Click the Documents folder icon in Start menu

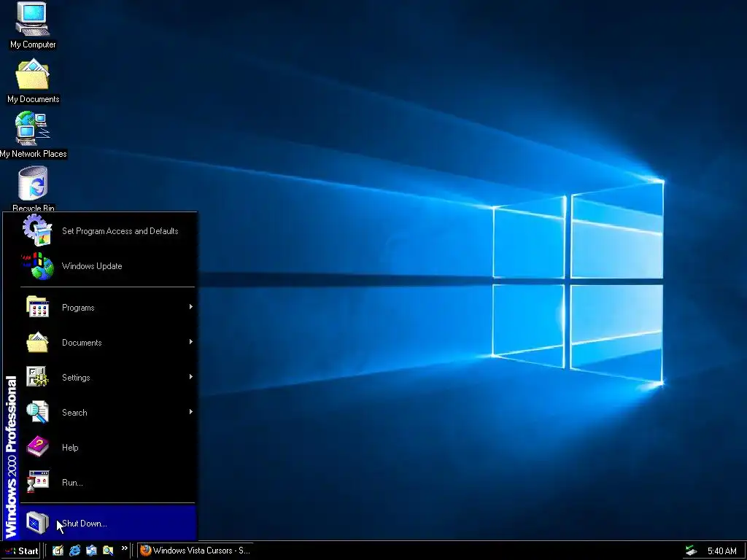tap(38, 342)
